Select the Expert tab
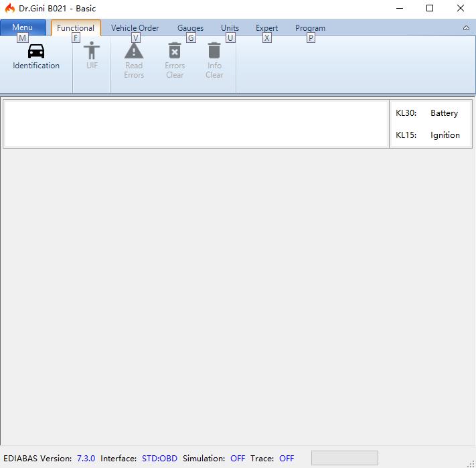The height and width of the screenshot is (468, 476). (x=266, y=28)
